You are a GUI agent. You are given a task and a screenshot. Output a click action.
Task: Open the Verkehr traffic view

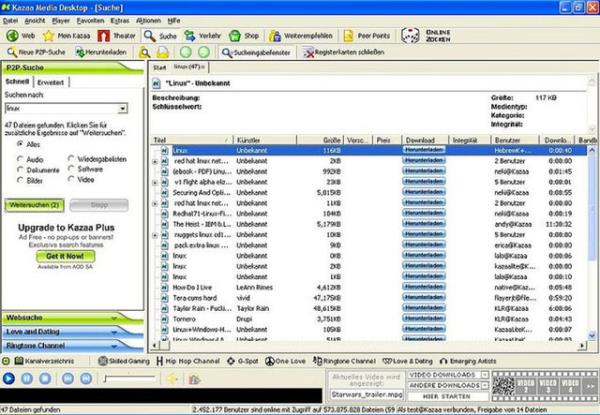[202, 36]
